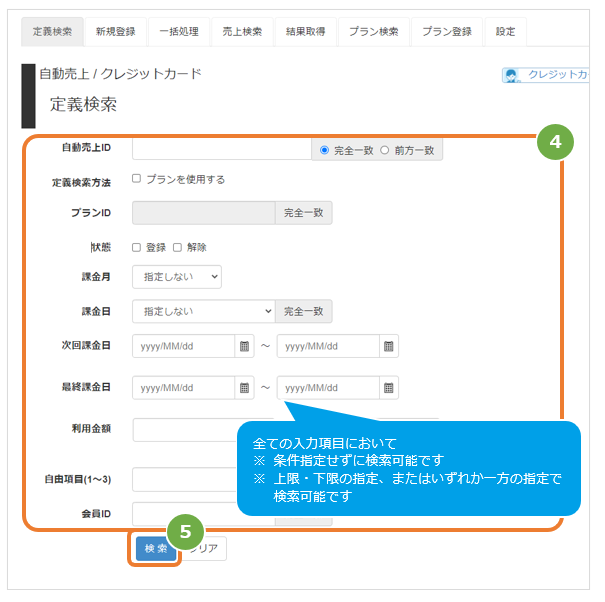Open the 売上検索 tab

pyautogui.click(x=242, y=32)
